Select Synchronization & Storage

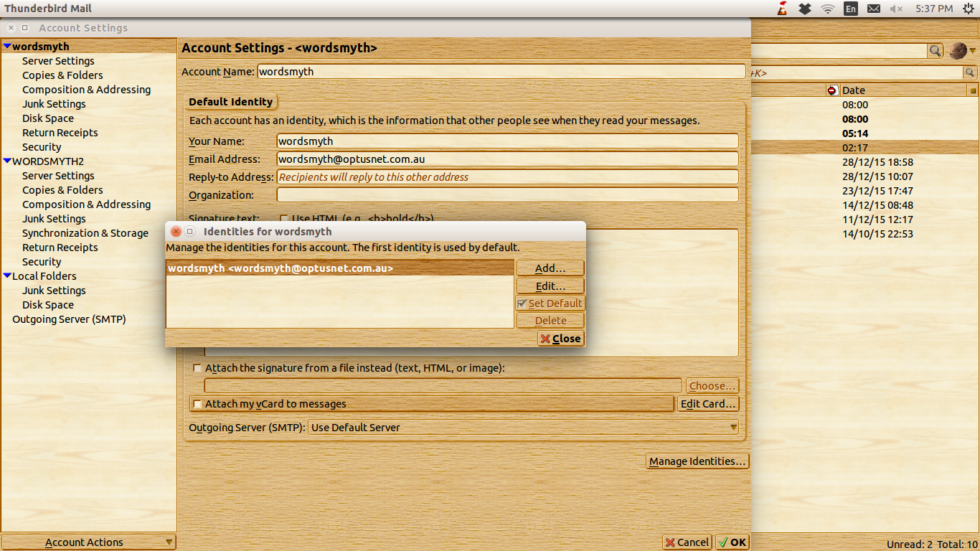85,233
